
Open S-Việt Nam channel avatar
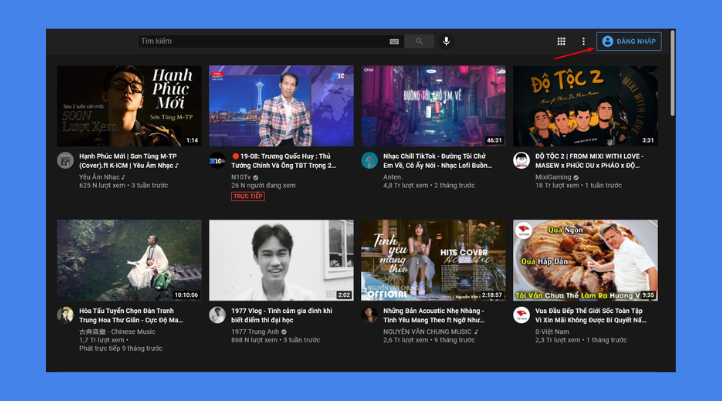[521, 315]
